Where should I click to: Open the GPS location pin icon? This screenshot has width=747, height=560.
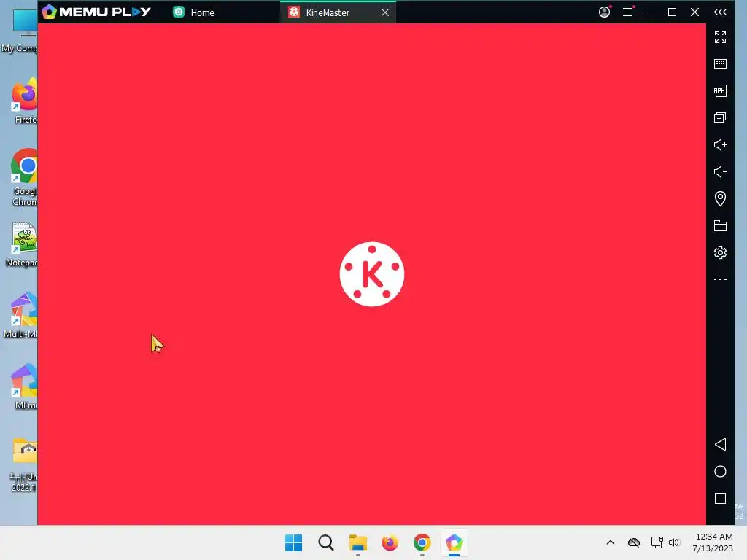point(720,198)
